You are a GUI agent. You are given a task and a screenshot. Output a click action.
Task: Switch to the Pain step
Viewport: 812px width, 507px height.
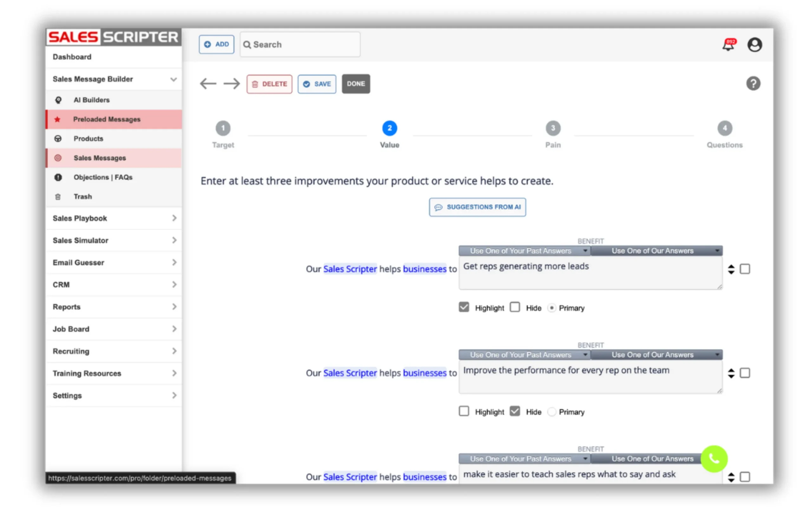pyautogui.click(x=553, y=128)
